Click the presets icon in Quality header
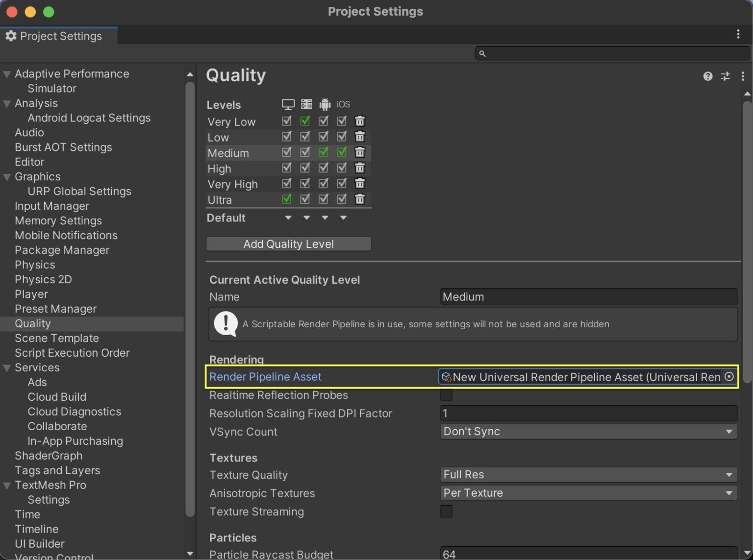The image size is (753, 560). click(726, 76)
